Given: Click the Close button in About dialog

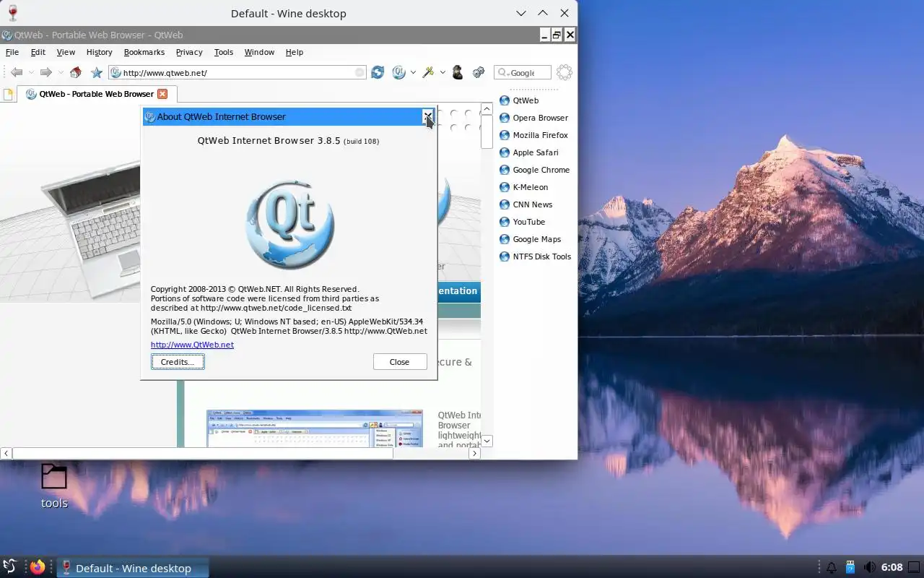Looking at the screenshot, I should point(399,362).
